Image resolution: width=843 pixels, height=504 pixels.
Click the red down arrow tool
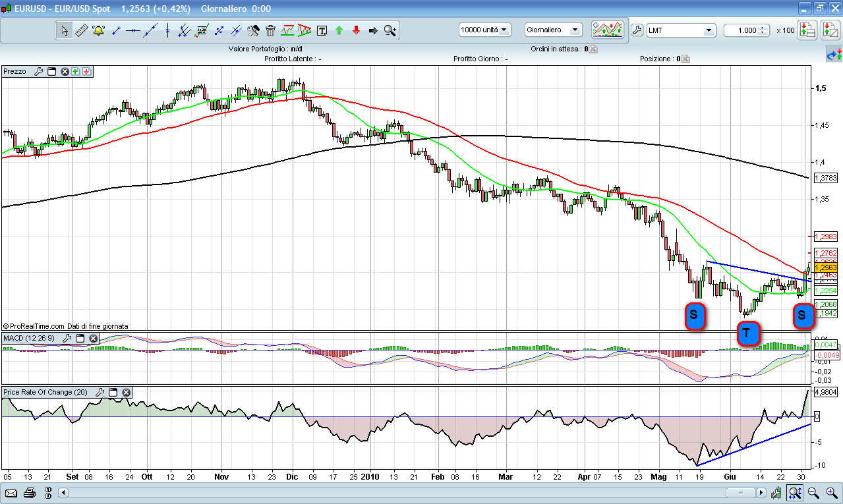tap(356, 30)
